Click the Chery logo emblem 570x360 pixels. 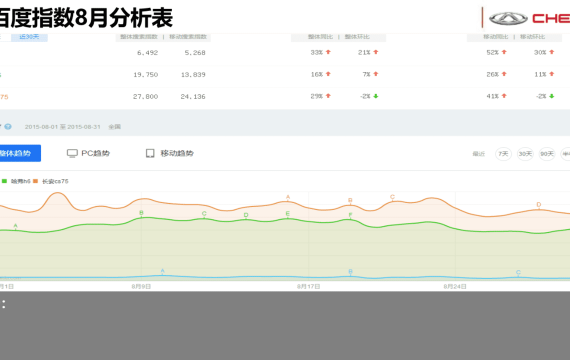(x=508, y=19)
